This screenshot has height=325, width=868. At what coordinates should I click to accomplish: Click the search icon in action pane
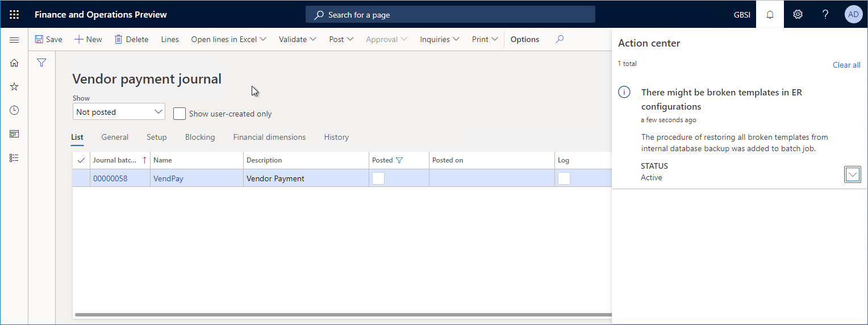(x=560, y=39)
